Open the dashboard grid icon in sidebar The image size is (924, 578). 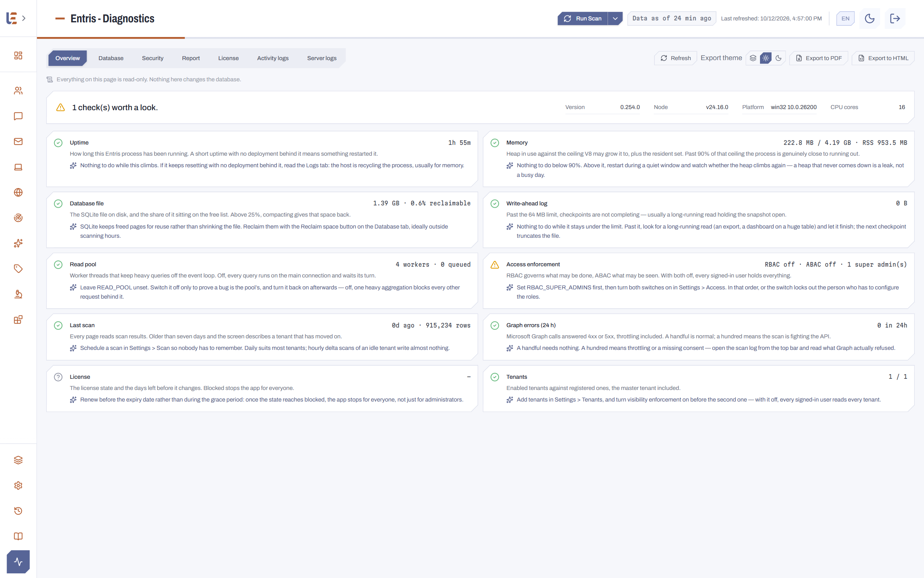tap(18, 55)
